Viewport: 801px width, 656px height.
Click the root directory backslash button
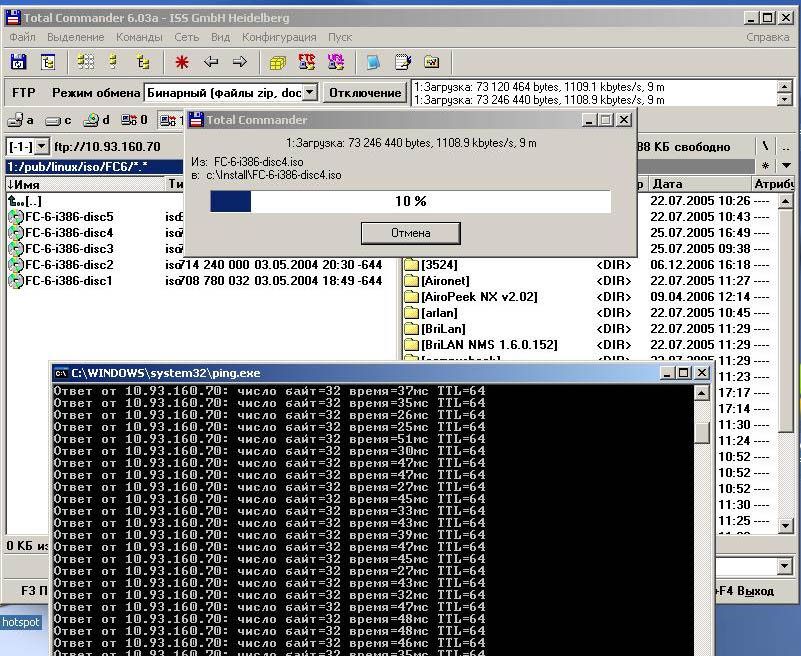(x=765, y=146)
